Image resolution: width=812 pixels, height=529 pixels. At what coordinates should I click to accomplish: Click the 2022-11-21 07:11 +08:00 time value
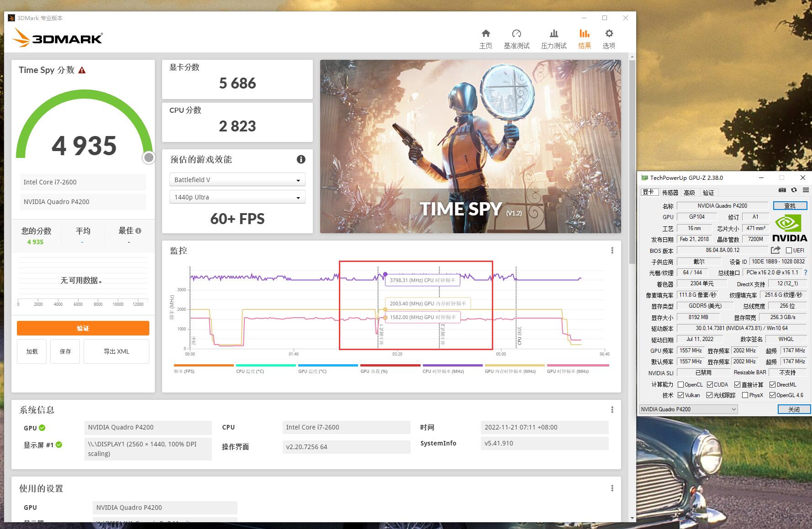pyautogui.click(x=544, y=427)
